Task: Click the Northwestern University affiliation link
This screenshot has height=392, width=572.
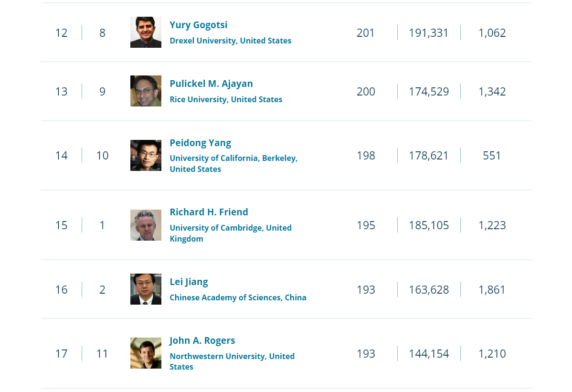Action: 232,361
